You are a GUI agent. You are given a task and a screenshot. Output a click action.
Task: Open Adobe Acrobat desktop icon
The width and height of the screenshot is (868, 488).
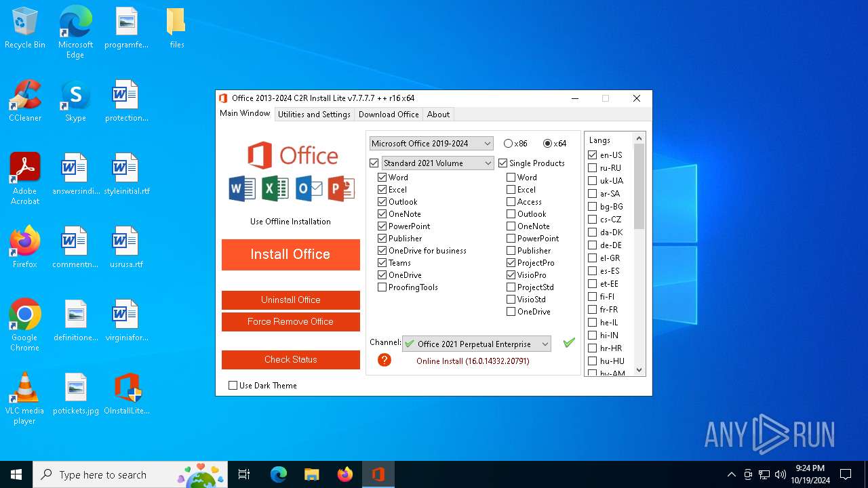pyautogui.click(x=25, y=179)
